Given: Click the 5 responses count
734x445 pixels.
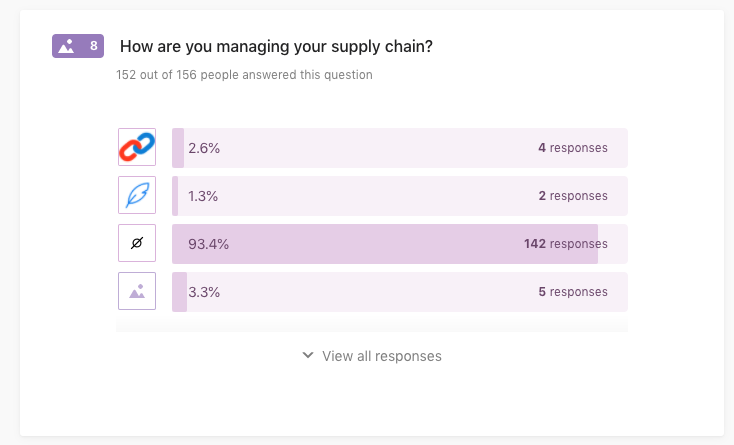Looking at the screenshot, I should pyautogui.click(x=572, y=292).
